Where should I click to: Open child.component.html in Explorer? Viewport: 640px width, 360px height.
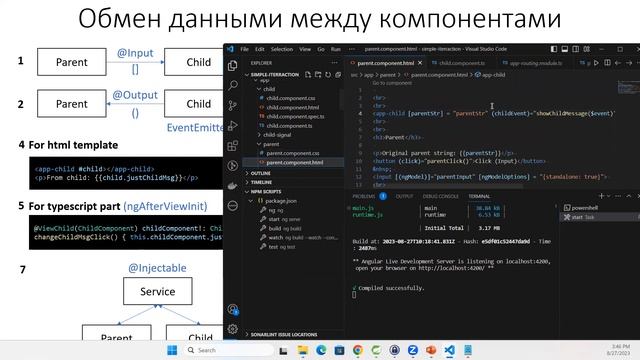pyautogui.click(x=293, y=107)
